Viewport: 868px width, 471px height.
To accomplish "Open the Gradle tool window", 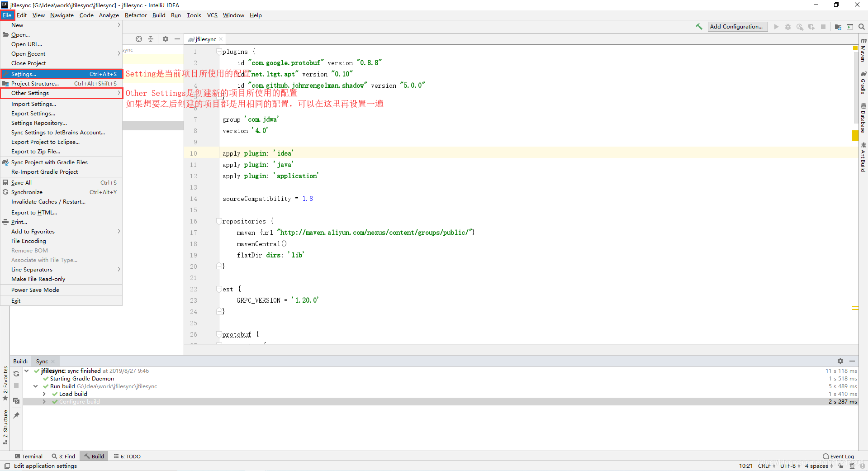I will (863, 82).
